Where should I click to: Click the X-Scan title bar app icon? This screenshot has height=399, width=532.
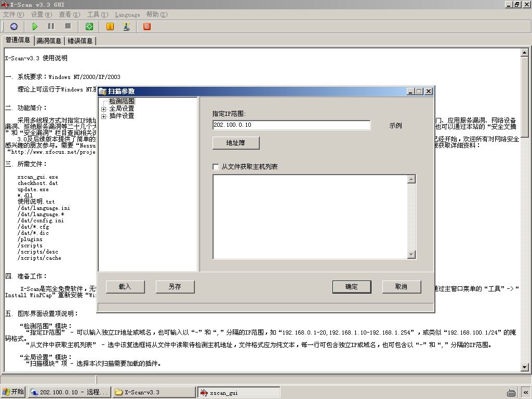pyautogui.click(x=5, y=4)
